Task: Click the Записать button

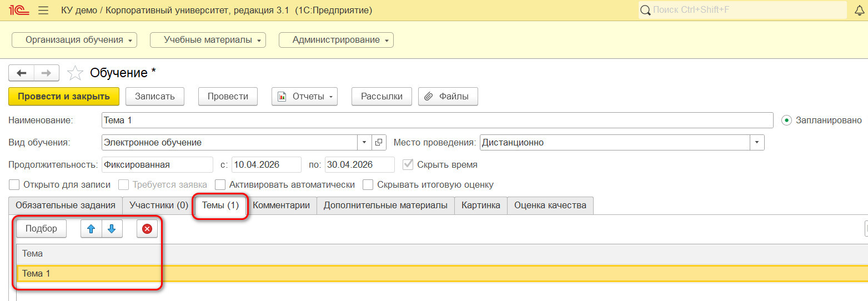Action: click(155, 96)
